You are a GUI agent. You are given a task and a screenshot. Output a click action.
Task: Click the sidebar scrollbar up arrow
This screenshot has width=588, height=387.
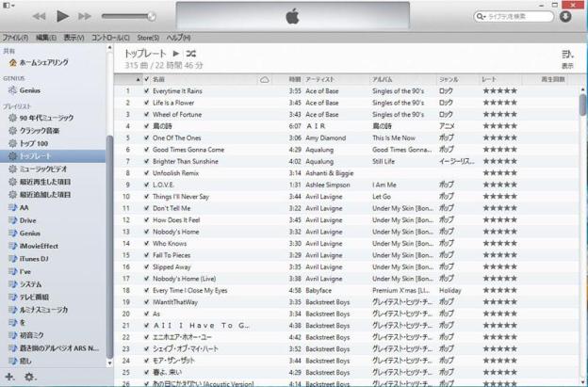click(109, 48)
